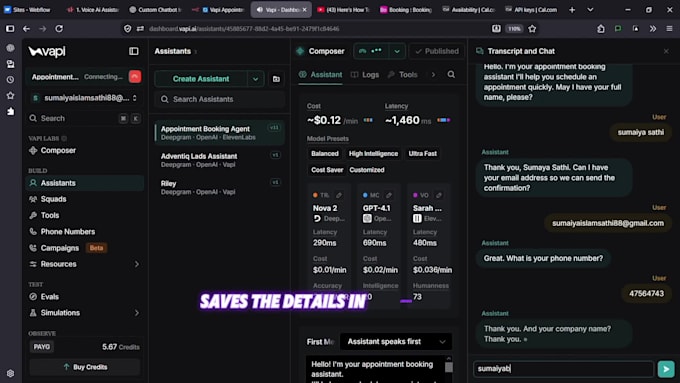The height and width of the screenshot is (383, 680).
Task: Open the bookmarks star in left strip
Action: (10, 95)
